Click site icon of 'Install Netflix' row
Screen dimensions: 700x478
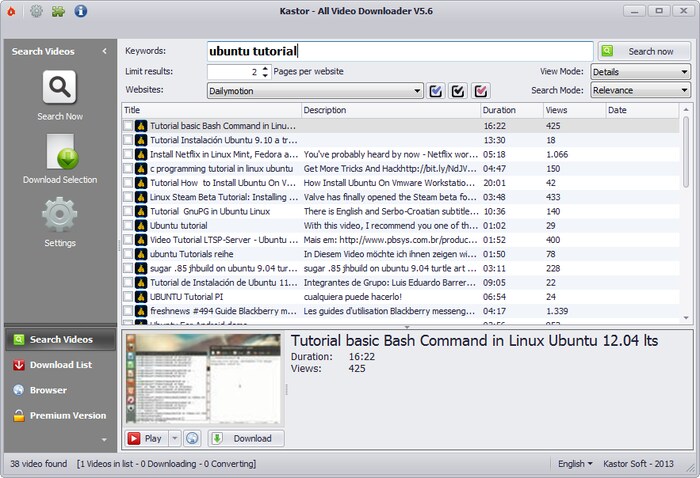[141, 154]
